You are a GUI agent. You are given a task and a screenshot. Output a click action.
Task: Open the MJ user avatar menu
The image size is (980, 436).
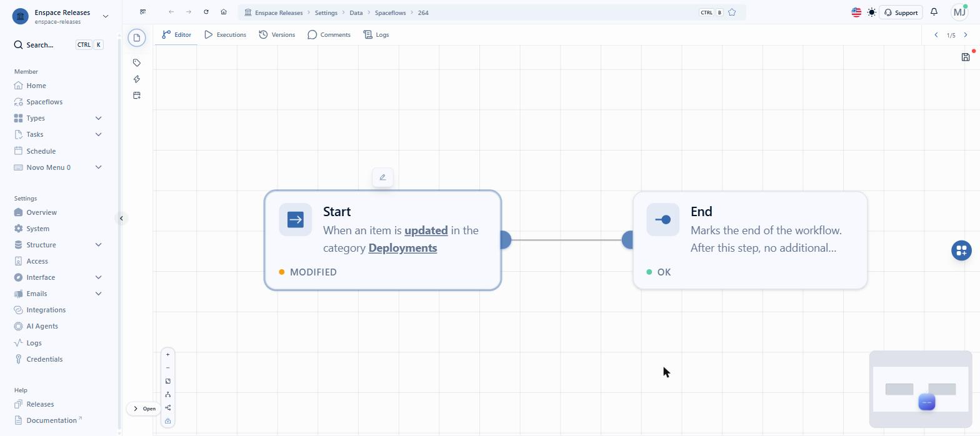pos(959,12)
